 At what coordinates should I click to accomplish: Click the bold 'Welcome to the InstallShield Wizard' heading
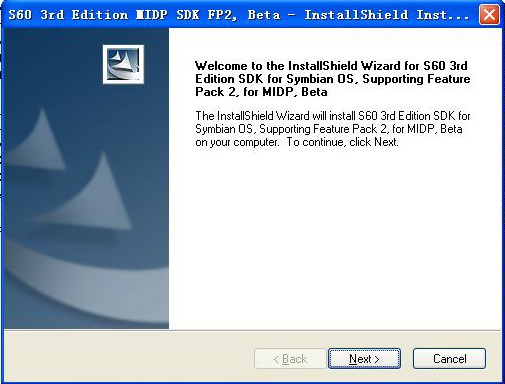tap(333, 79)
